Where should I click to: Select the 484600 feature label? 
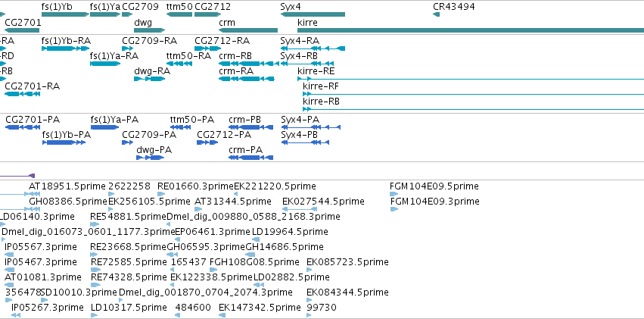tap(193, 308)
